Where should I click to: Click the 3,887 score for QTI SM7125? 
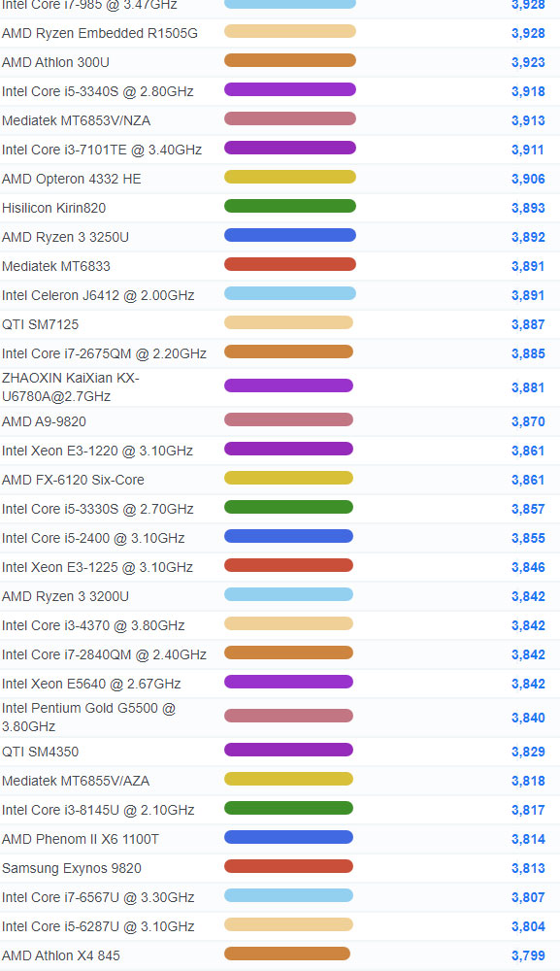pyautogui.click(x=528, y=324)
